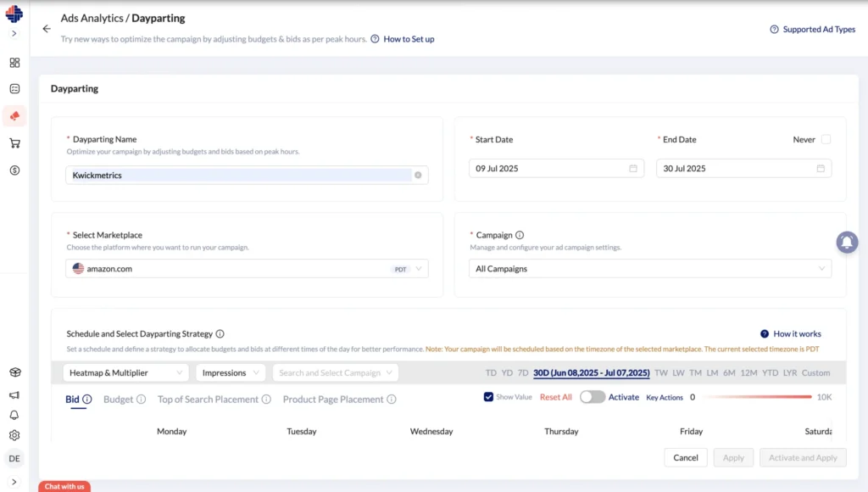Image resolution: width=868 pixels, height=492 pixels.
Task: Click the floating purple bell notification button
Action: click(847, 242)
